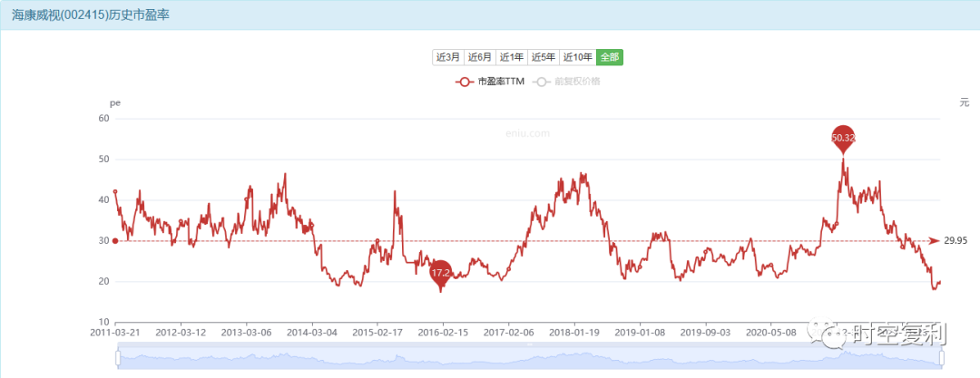This screenshot has width=980, height=378.
Task: Click the eniu.com watermark text
Action: (x=528, y=133)
